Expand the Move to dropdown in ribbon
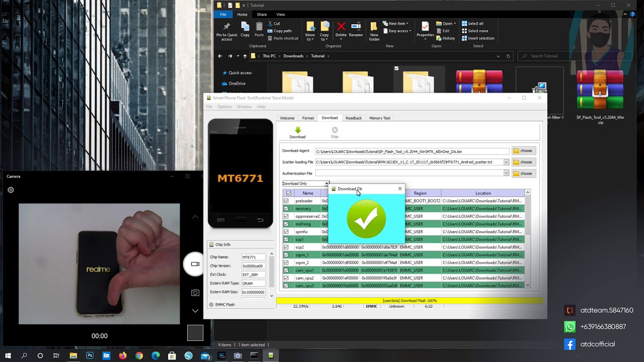The image size is (644, 362). tap(310, 37)
